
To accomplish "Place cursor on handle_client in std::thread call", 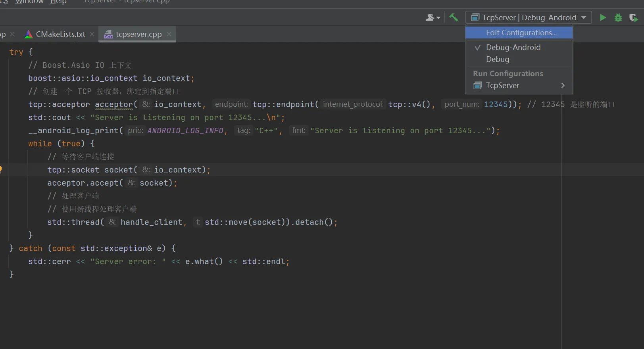I will point(151,222).
